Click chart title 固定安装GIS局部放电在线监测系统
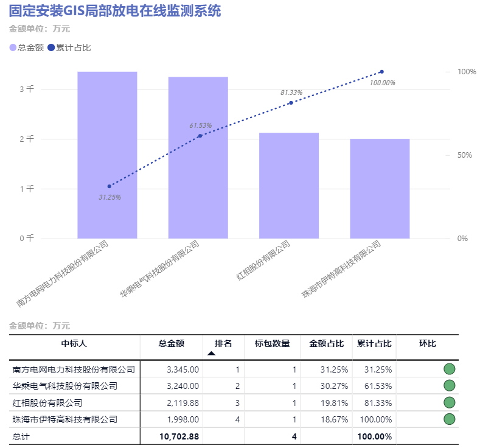The height and width of the screenshot is (448, 480). click(x=115, y=11)
